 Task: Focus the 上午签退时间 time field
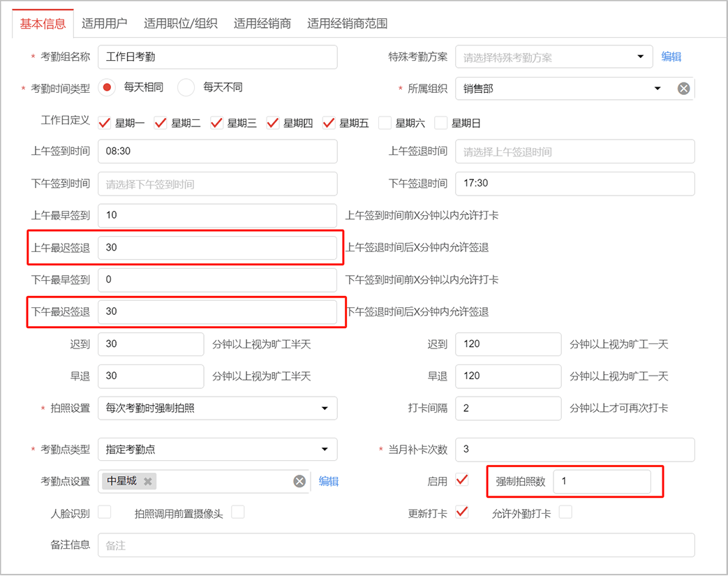pyautogui.click(x=574, y=152)
